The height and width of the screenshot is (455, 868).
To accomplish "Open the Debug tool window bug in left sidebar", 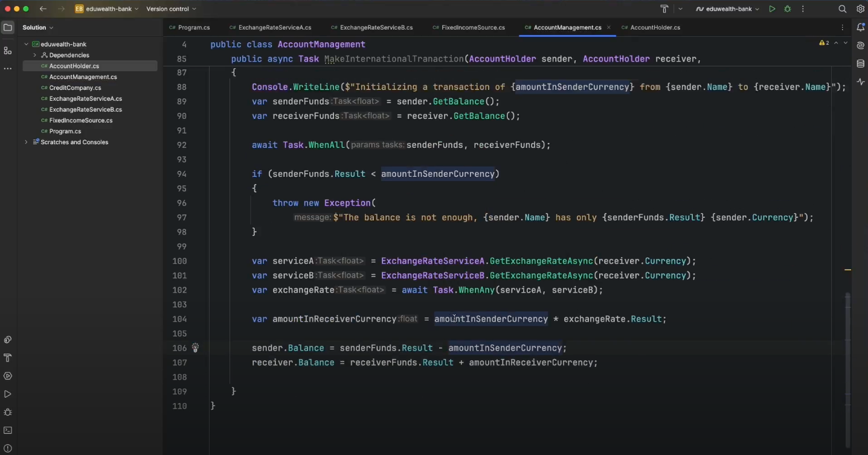I will 8,412.
